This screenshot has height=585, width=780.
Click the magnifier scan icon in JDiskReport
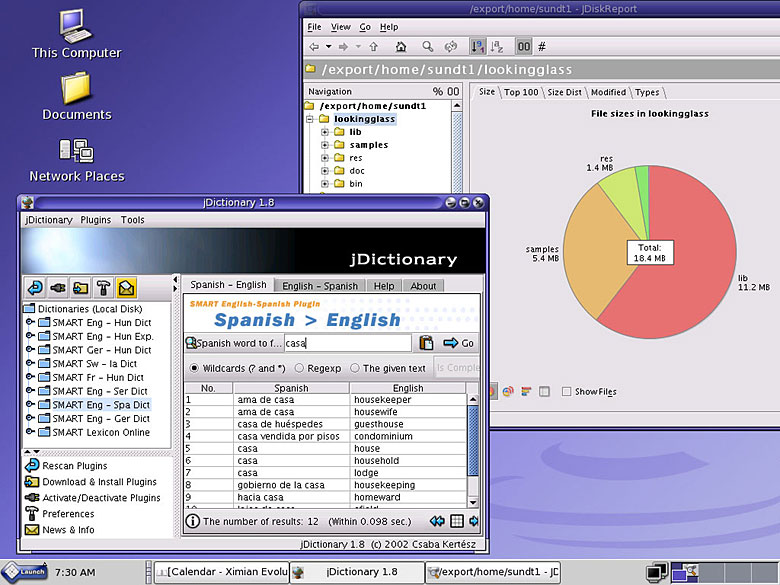[x=427, y=47]
